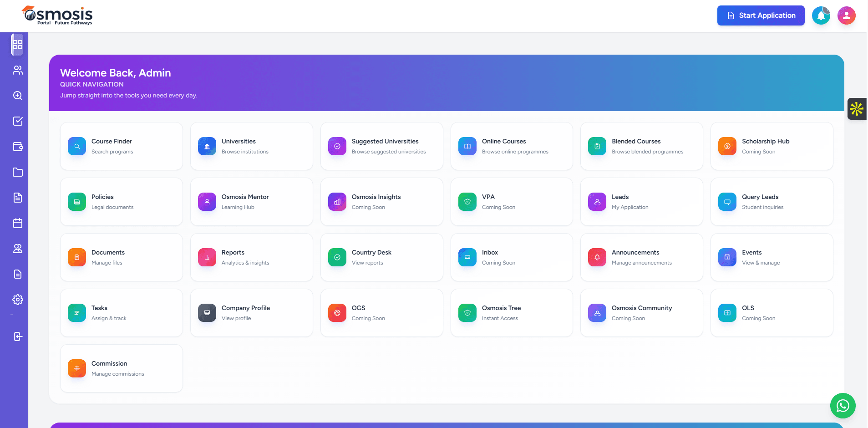Go to Universities browse institutions card
The height and width of the screenshot is (428, 868).
click(251, 146)
